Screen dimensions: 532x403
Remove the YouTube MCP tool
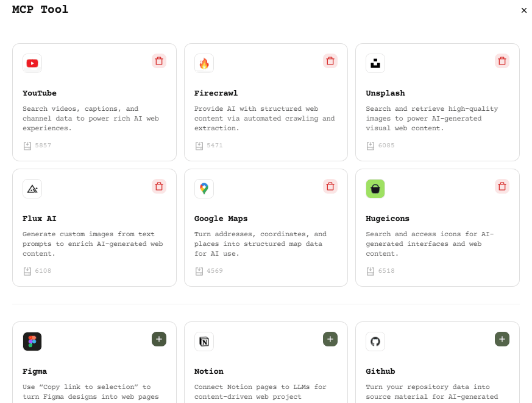tap(159, 61)
